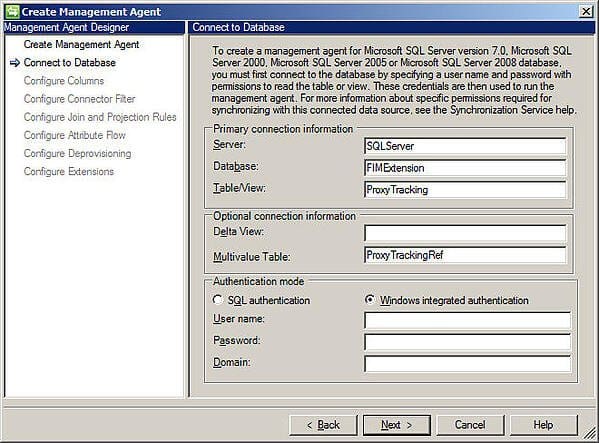Image resolution: width=599 pixels, height=443 pixels.
Task: Go to Configure Columns step
Action: pyautogui.click(x=64, y=81)
